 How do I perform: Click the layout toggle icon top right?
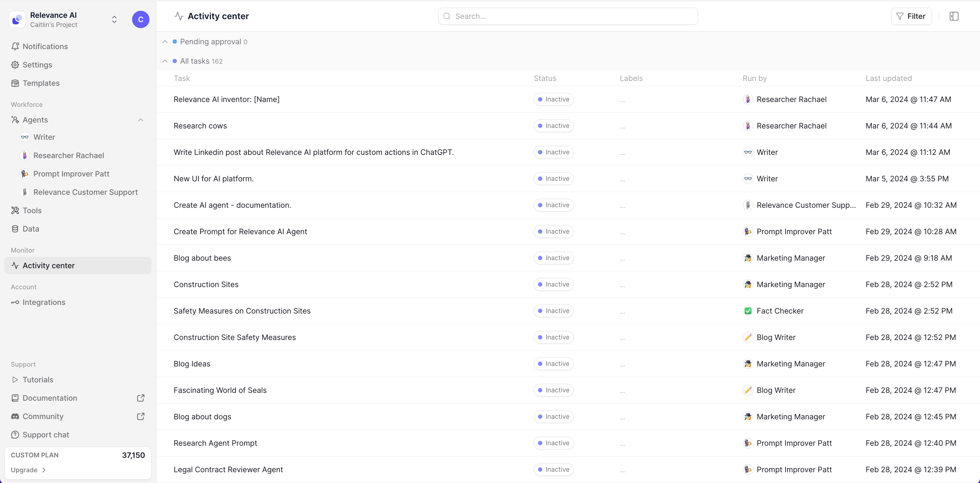(x=954, y=16)
